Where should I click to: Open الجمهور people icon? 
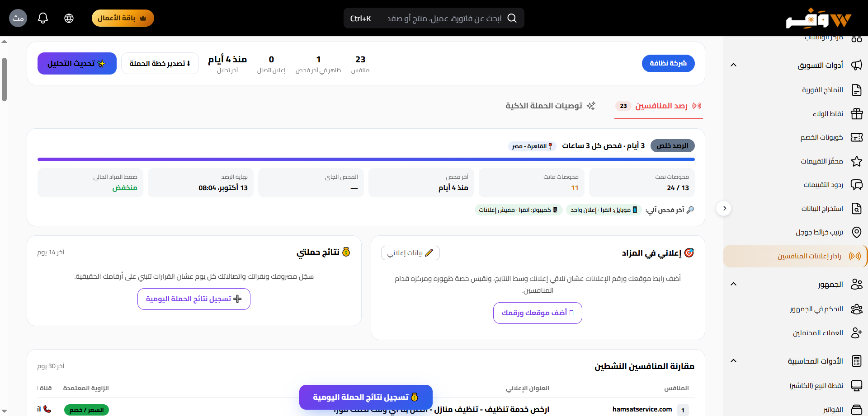point(857,284)
